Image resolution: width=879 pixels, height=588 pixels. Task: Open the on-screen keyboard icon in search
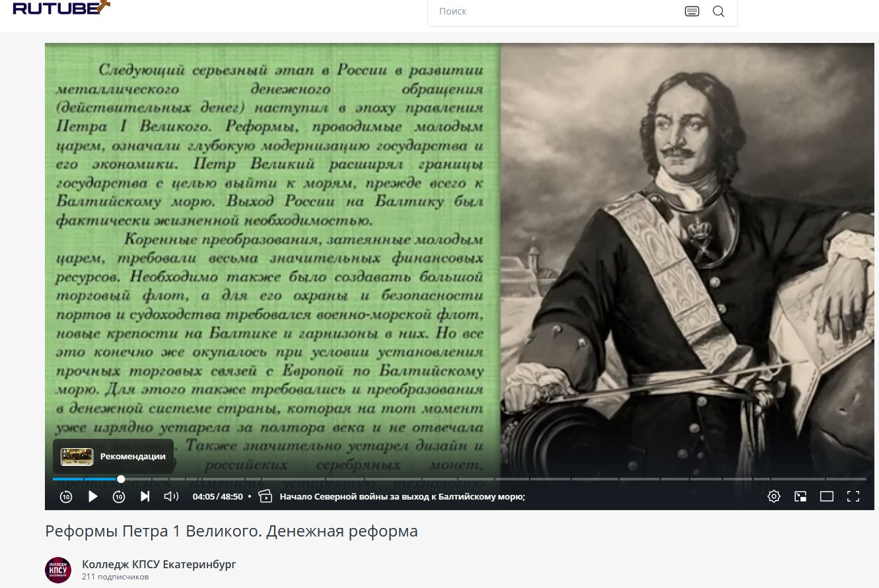click(691, 11)
